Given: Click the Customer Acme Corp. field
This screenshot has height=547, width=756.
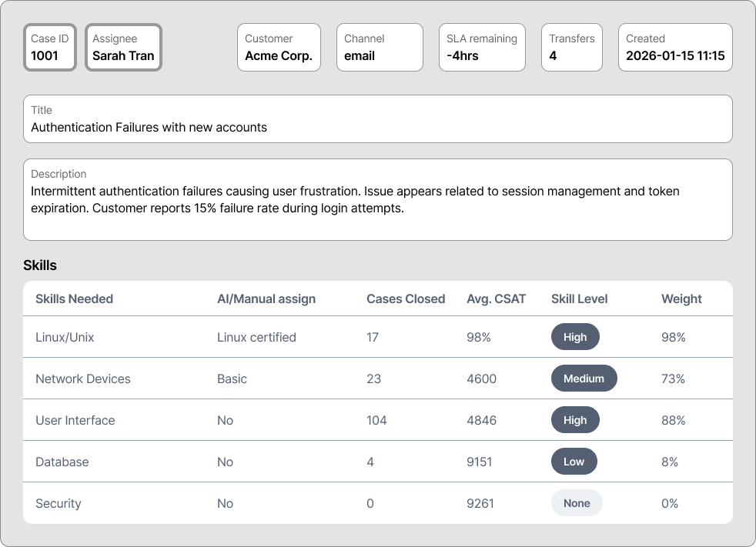Looking at the screenshot, I should (279, 47).
